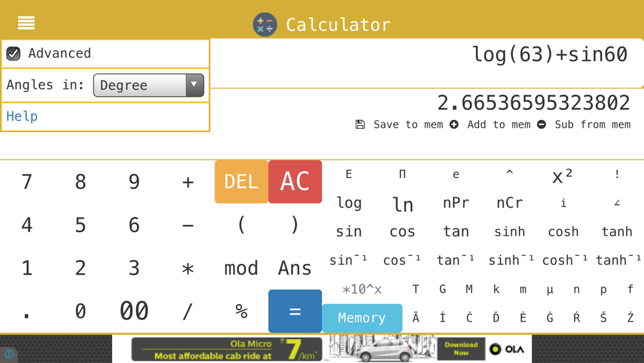Tap the minus operator key
644x363 pixels.
[187, 225]
